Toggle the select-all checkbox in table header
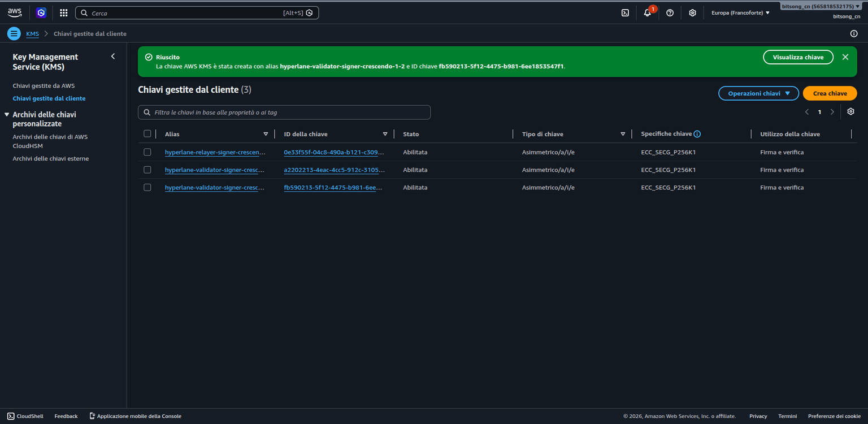 coord(147,134)
